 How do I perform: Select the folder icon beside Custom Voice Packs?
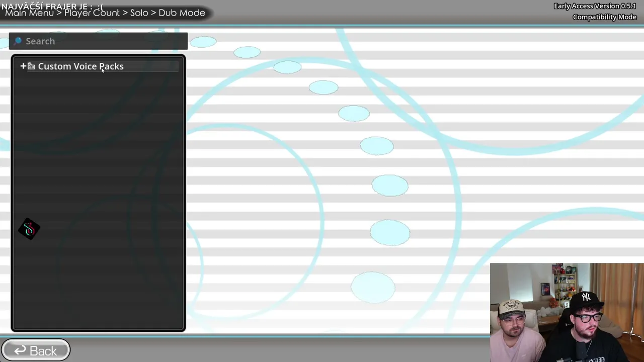(31, 66)
